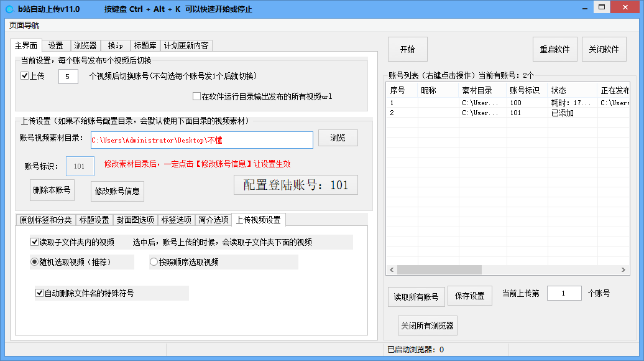Screen dimensions: 644x361
Task: Toggle 自动删除文件名的特殊符号 checkbox
Action: [x=39, y=293]
